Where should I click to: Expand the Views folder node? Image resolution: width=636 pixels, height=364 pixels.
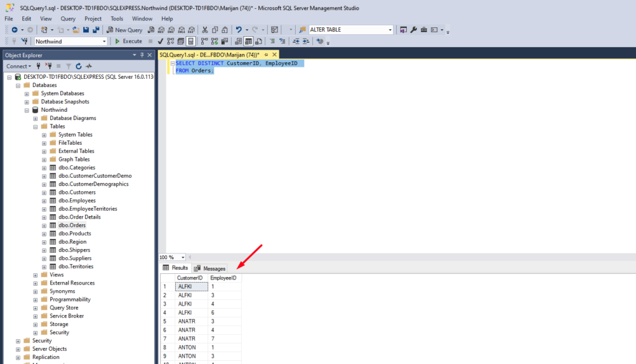pyautogui.click(x=35, y=275)
